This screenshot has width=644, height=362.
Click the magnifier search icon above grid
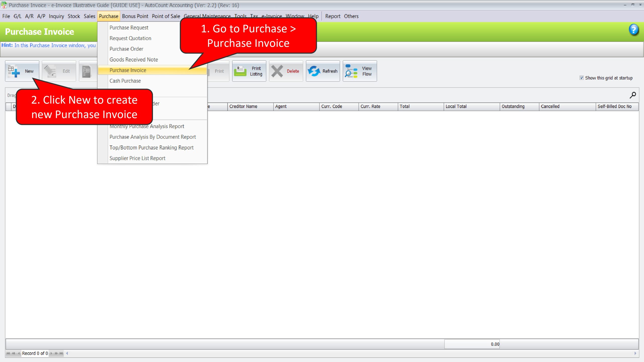pyautogui.click(x=633, y=95)
